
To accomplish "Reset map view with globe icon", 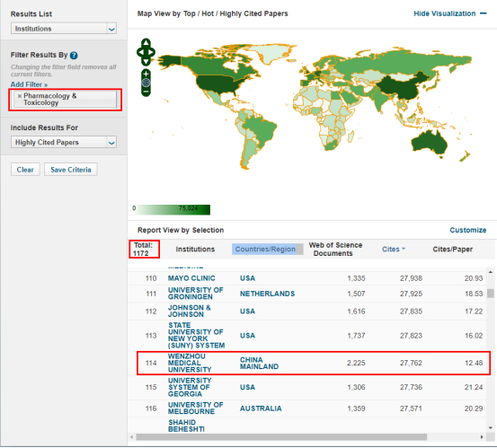I will pos(146,83).
